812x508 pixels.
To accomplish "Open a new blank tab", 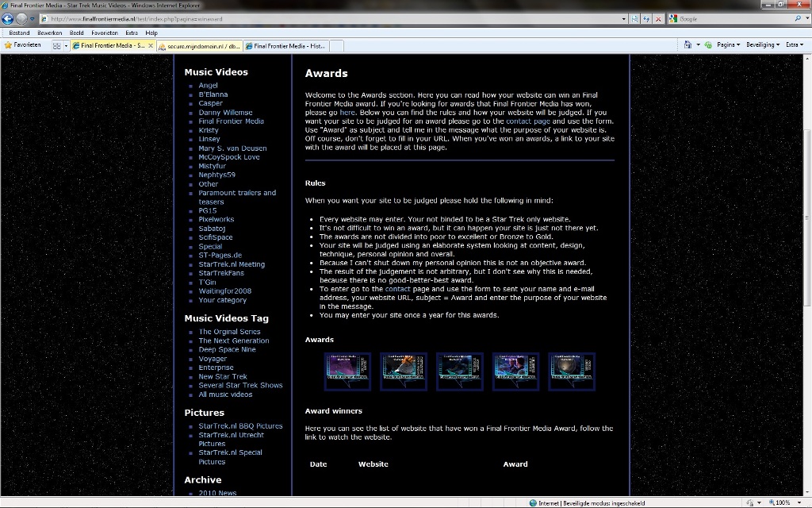I will (x=336, y=46).
